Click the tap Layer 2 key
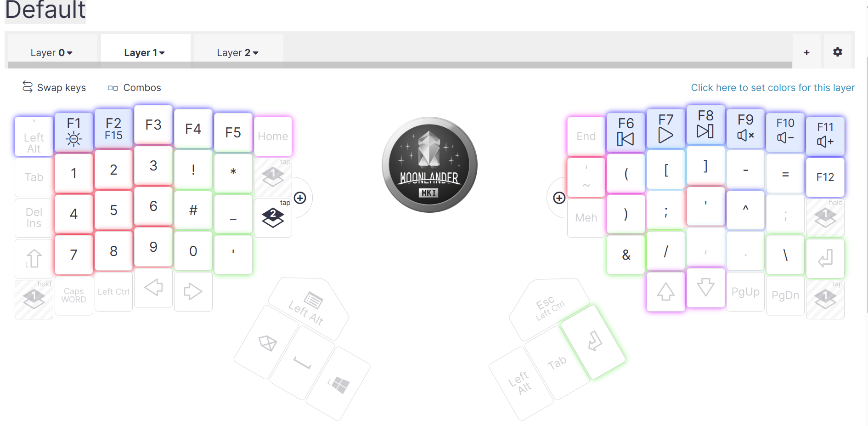This screenshot has height=426, width=868. point(273,218)
